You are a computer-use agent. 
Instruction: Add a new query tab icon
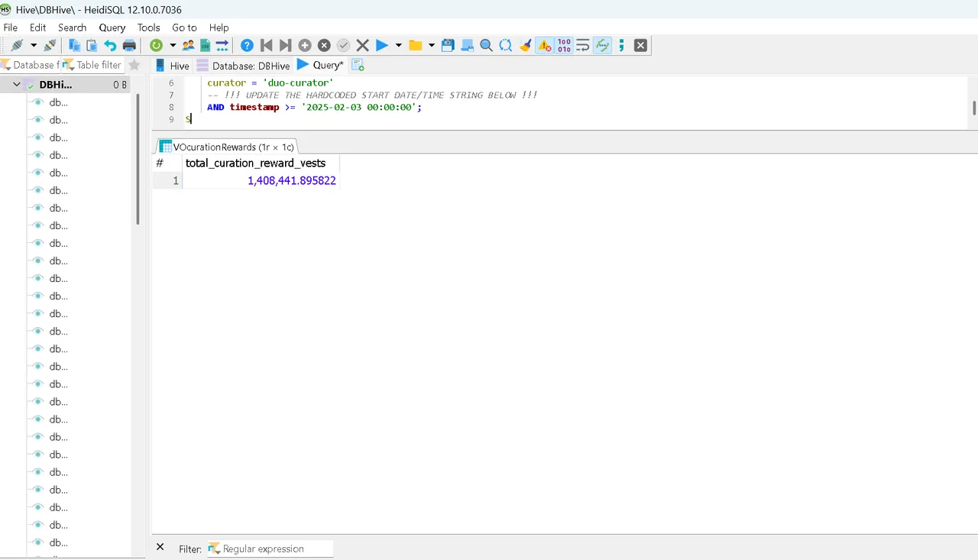click(x=358, y=66)
